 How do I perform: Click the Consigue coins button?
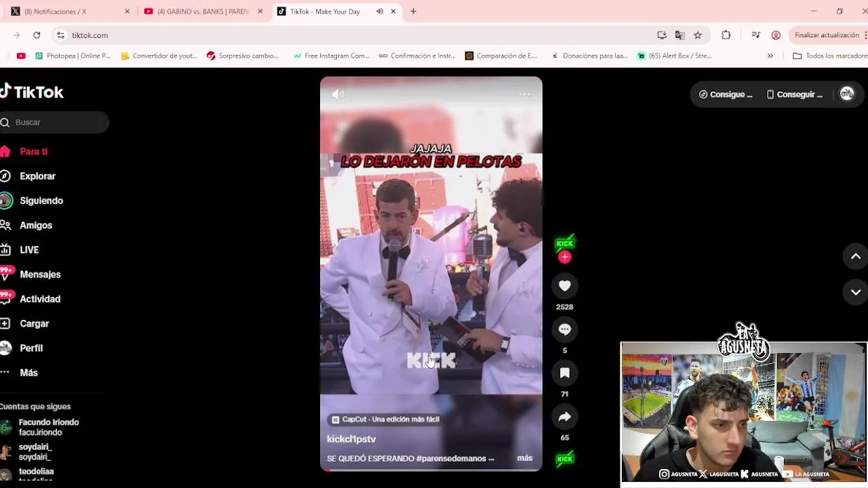point(726,94)
